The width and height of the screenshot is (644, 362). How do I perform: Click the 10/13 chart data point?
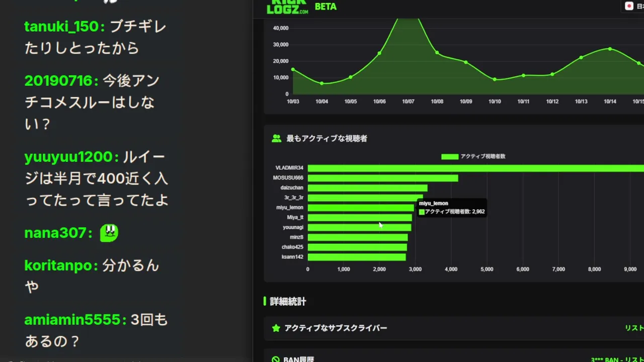[x=581, y=58]
